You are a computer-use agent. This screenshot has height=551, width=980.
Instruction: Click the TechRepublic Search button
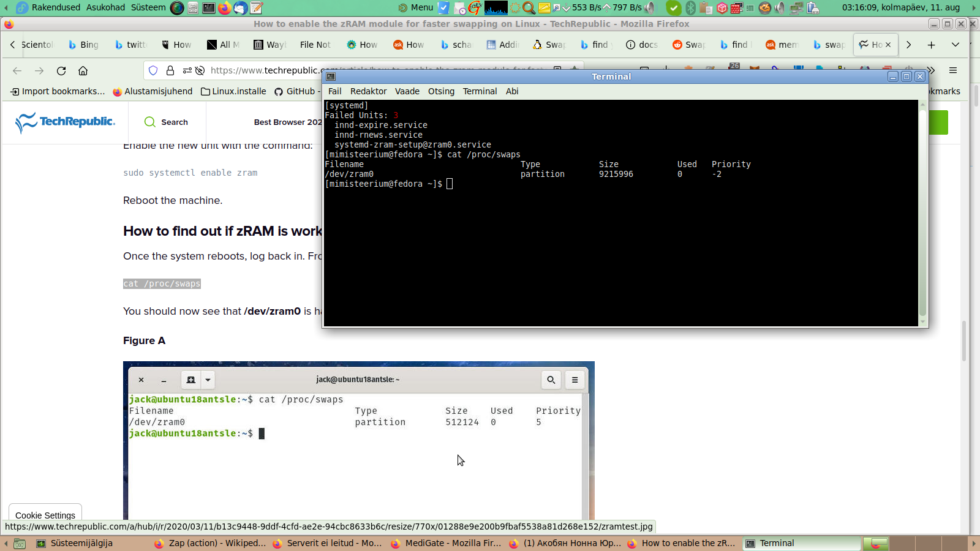167,122
